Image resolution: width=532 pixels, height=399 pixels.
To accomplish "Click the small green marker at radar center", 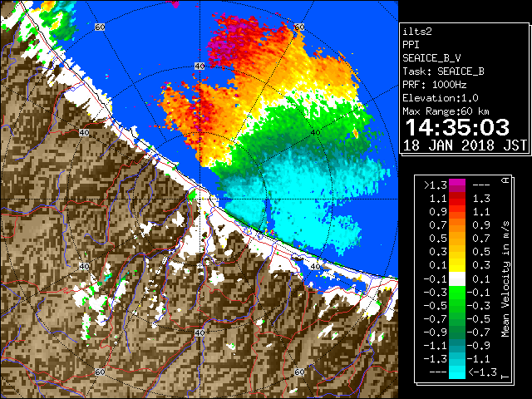I will [x=192, y=195].
